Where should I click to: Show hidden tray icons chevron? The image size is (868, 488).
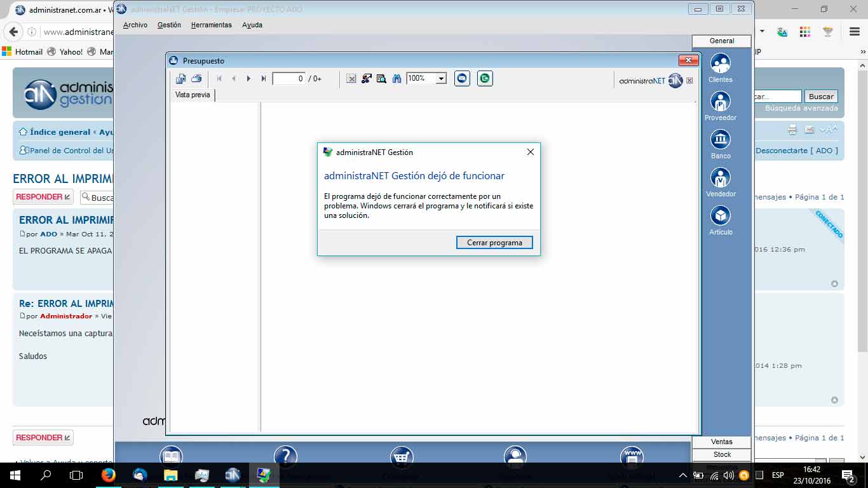[x=683, y=475]
